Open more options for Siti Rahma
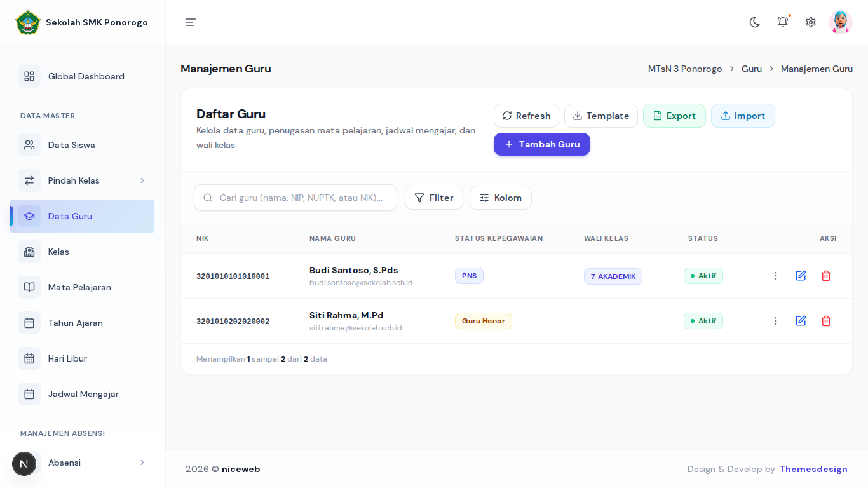868x488 pixels. (776, 321)
